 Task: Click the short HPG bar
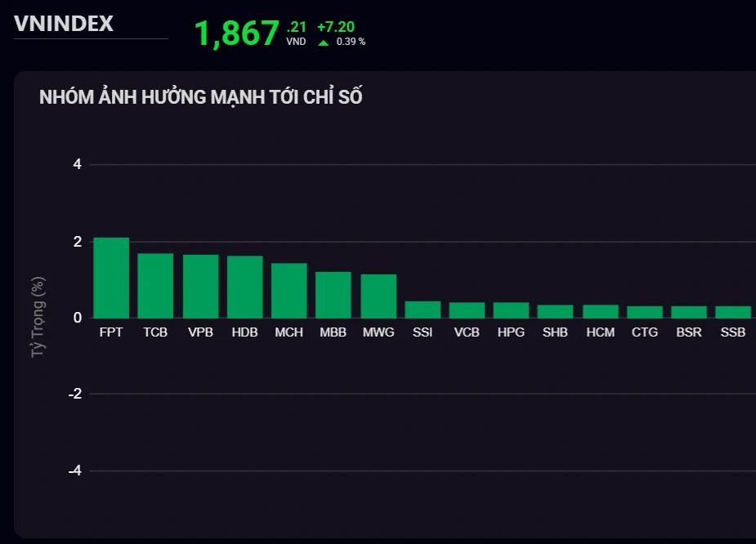[511, 310]
